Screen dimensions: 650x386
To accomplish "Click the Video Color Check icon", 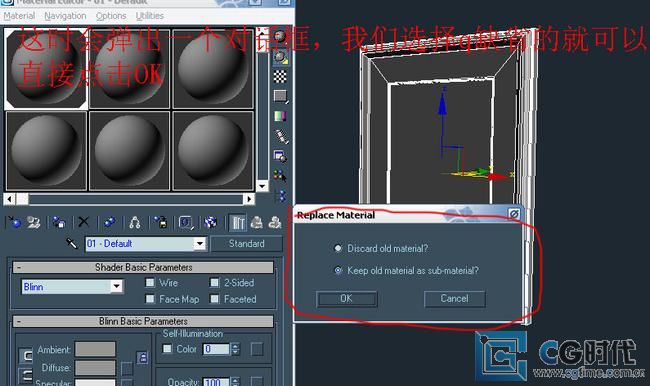I will (x=280, y=116).
